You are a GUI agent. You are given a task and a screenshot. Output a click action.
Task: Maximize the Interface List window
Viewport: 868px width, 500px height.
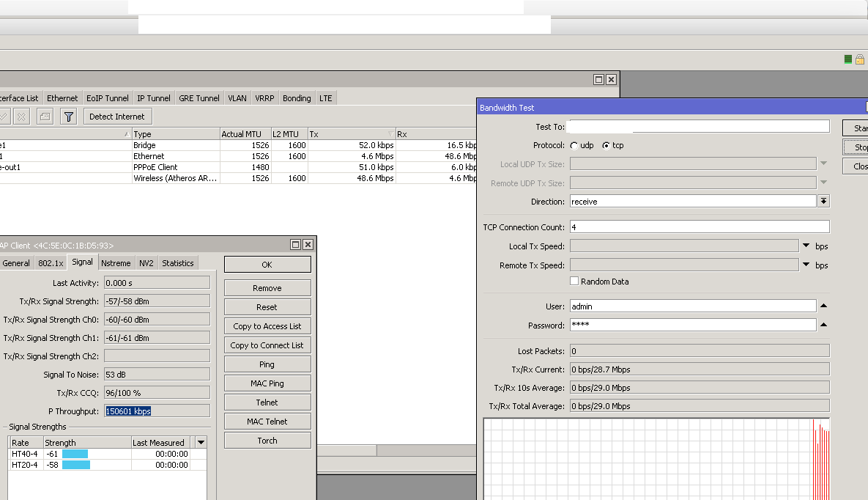(x=598, y=79)
